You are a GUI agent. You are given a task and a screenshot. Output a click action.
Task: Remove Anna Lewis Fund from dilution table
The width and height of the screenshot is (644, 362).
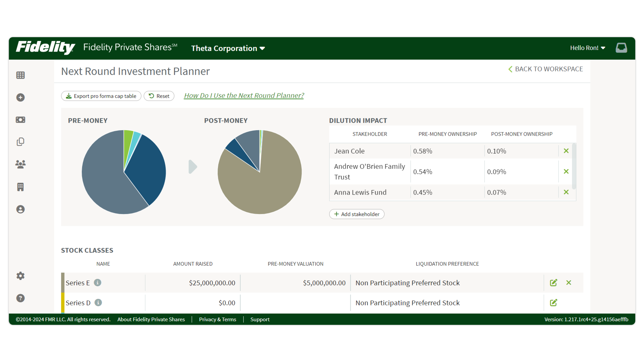pyautogui.click(x=566, y=192)
